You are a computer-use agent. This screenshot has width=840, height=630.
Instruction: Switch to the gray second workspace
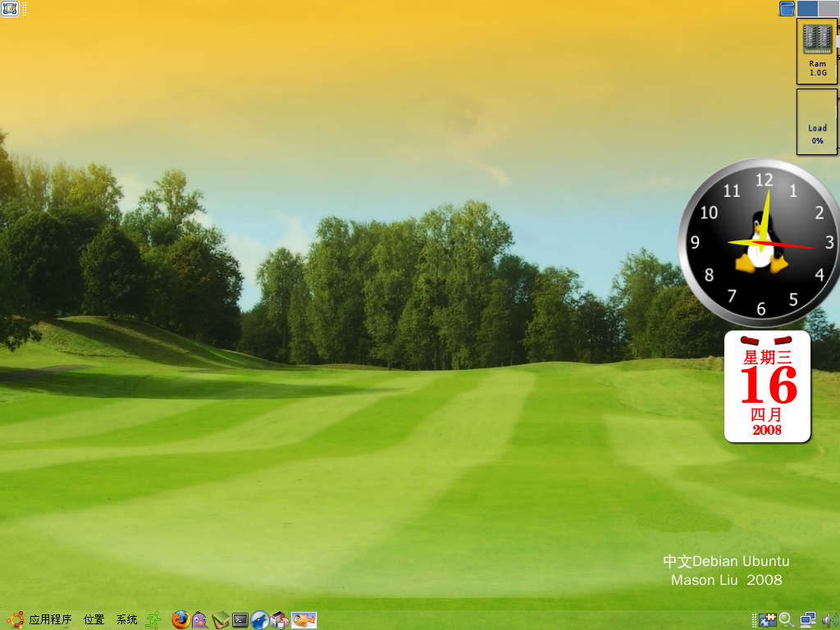pos(829,8)
